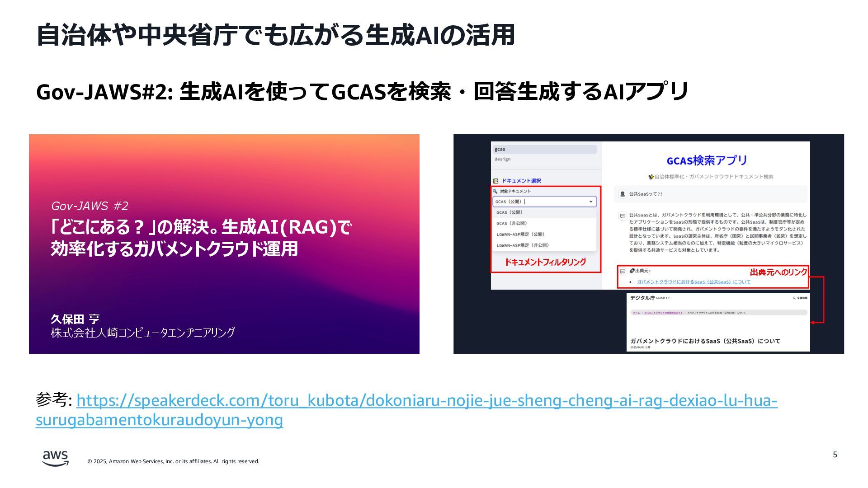Screen dimensions: 868x488
Task: Choose LGWAN-ASP規定（公開） in the list
Action: pyautogui.click(x=544, y=234)
